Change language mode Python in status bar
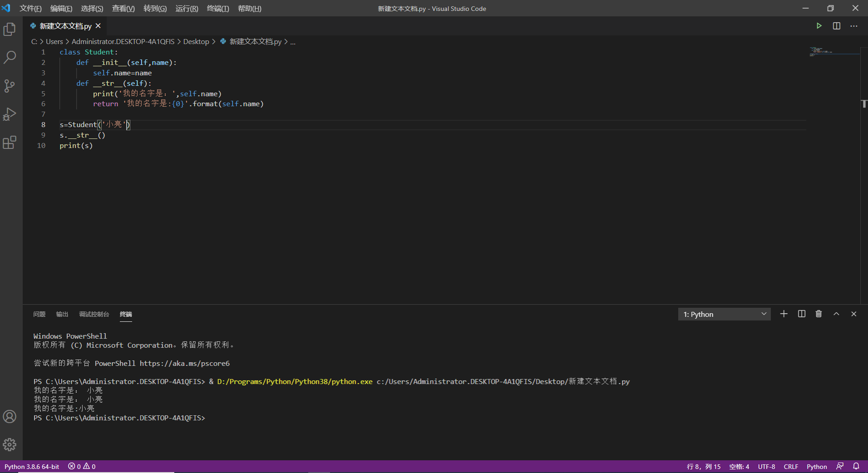This screenshot has width=868, height=473. (817, 467)
